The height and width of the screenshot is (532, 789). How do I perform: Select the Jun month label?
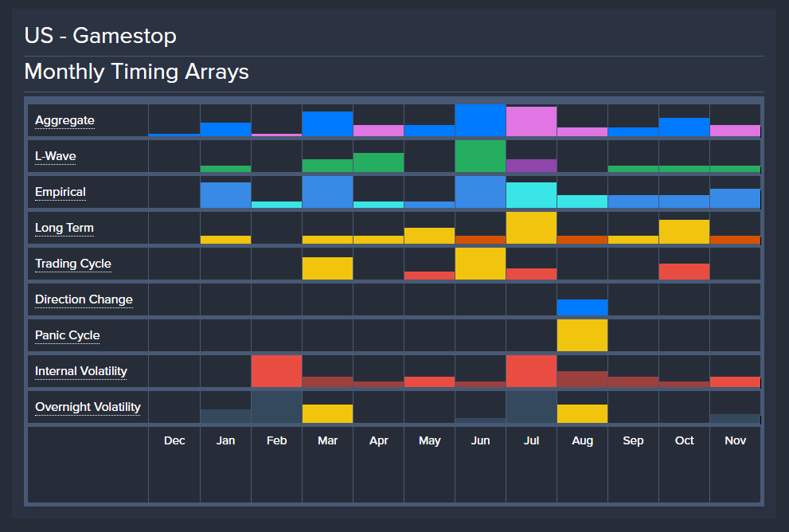(481, 440)
